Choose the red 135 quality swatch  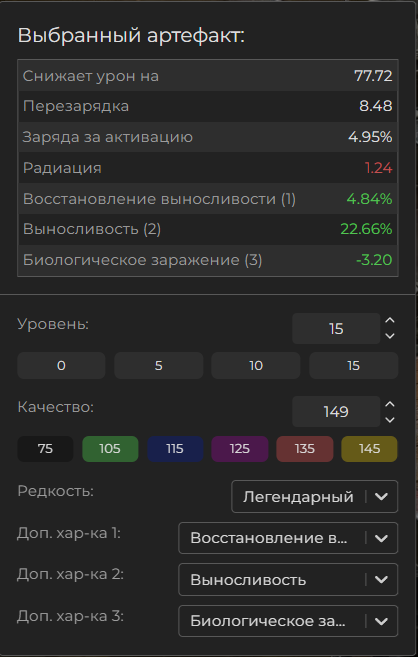point(305,449)
